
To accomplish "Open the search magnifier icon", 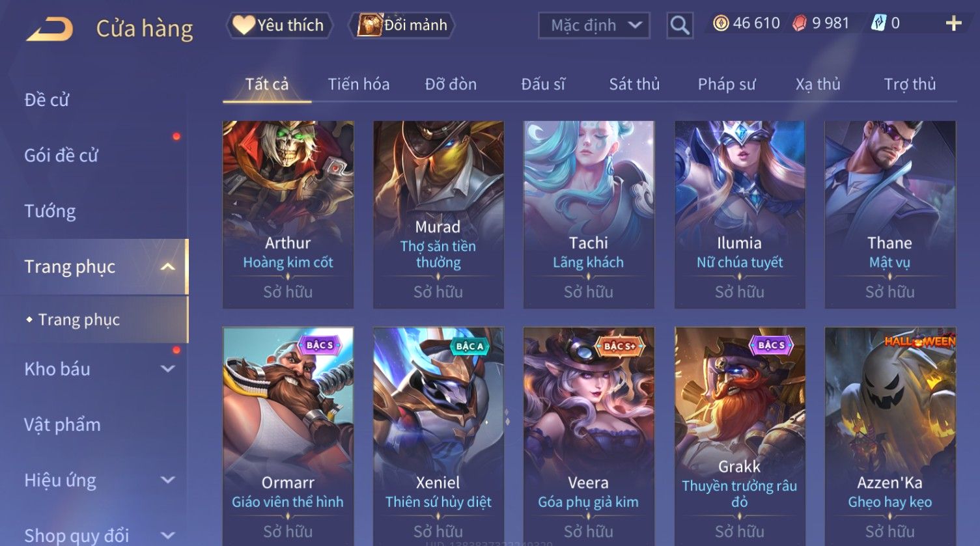I will [680, 25].
